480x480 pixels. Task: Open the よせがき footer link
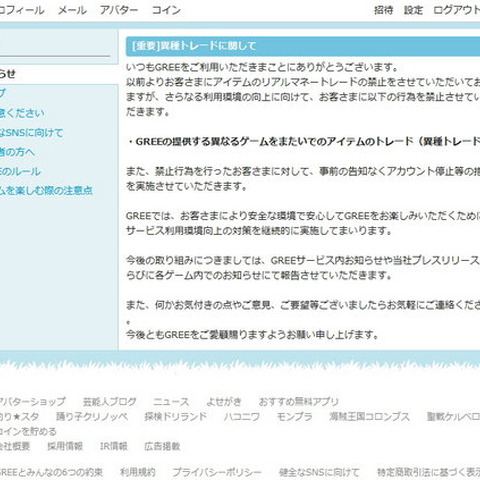224,402
